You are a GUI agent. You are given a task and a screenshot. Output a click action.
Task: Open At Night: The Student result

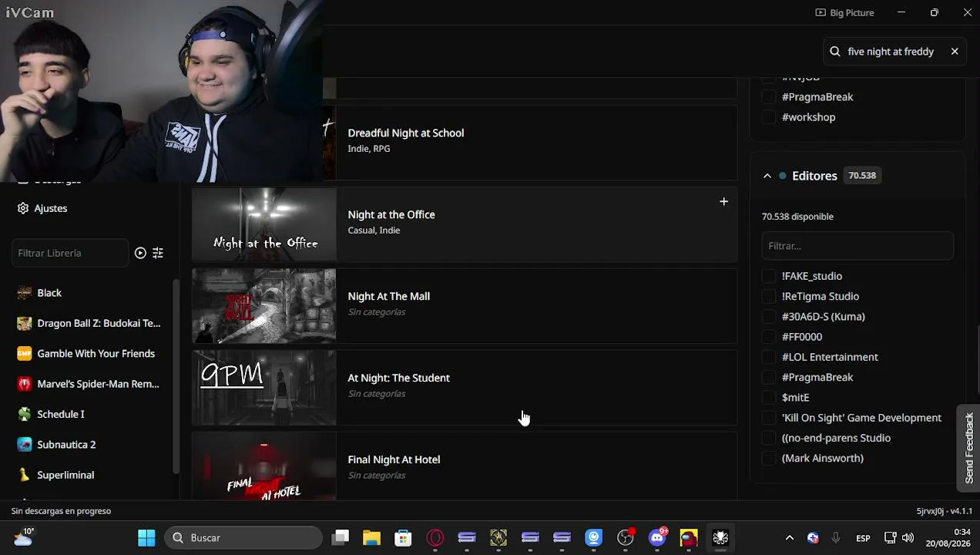point(398,378)
